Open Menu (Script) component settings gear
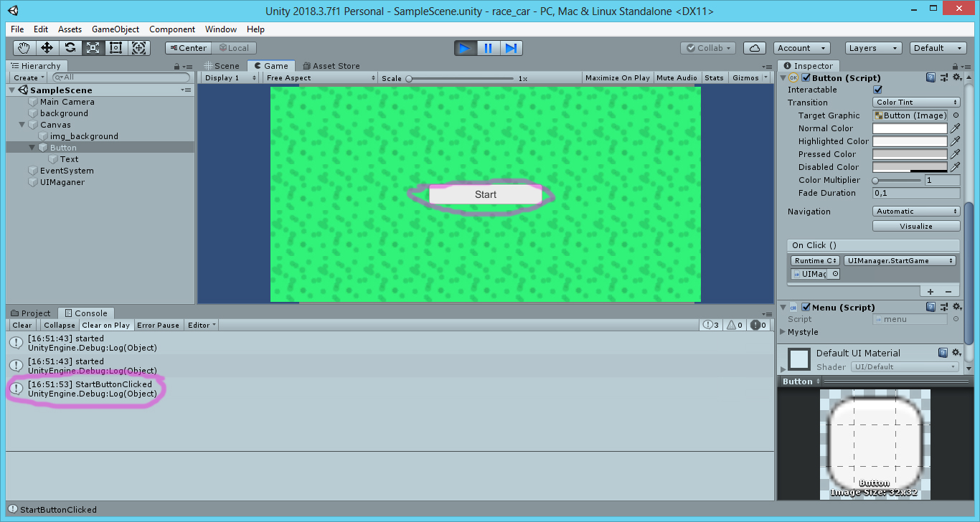The image size is (980, 522). [956, 307]
